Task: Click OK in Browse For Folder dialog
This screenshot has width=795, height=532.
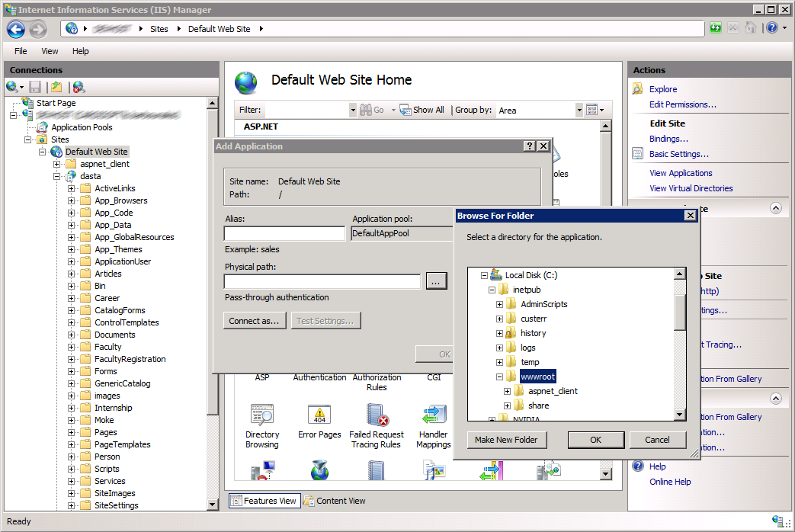Action: pyautogui.click(x=596, y=440)
